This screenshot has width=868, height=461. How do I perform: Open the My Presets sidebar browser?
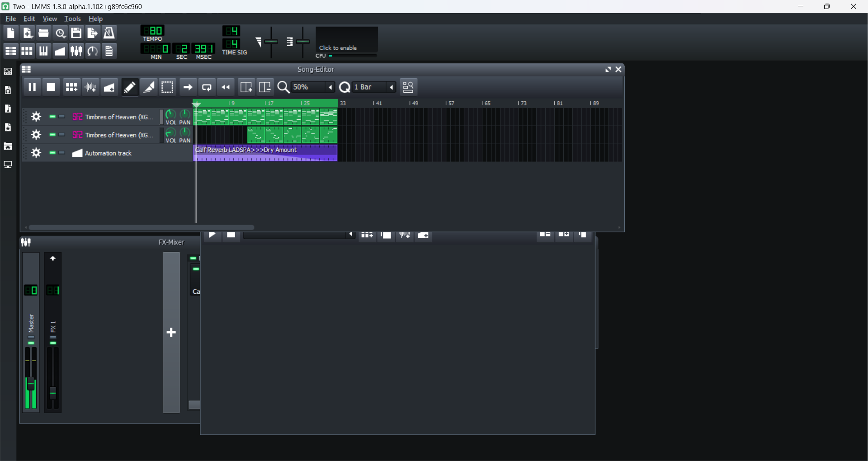click(x=8, y=127)
